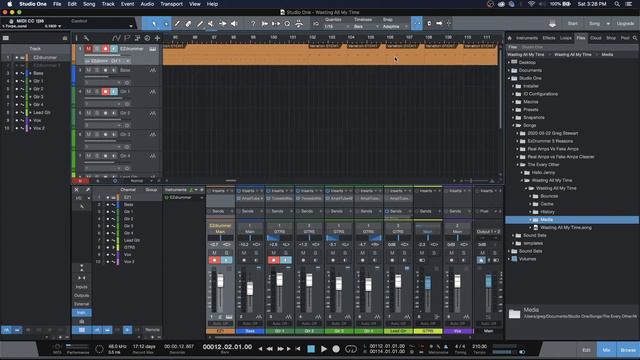
Task: Toggle the highlighted Snap button
Action: [x=417, y=24]
